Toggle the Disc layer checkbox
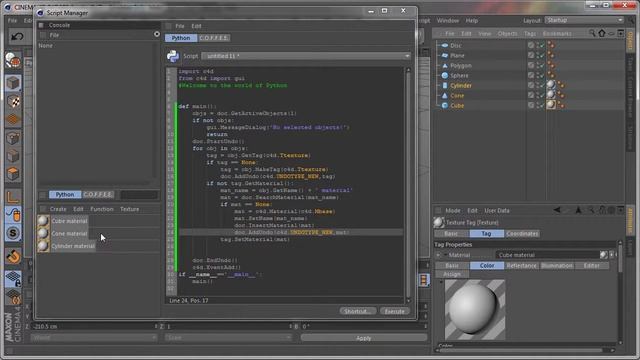Screen dimensions: 640x360 [531, 45]
